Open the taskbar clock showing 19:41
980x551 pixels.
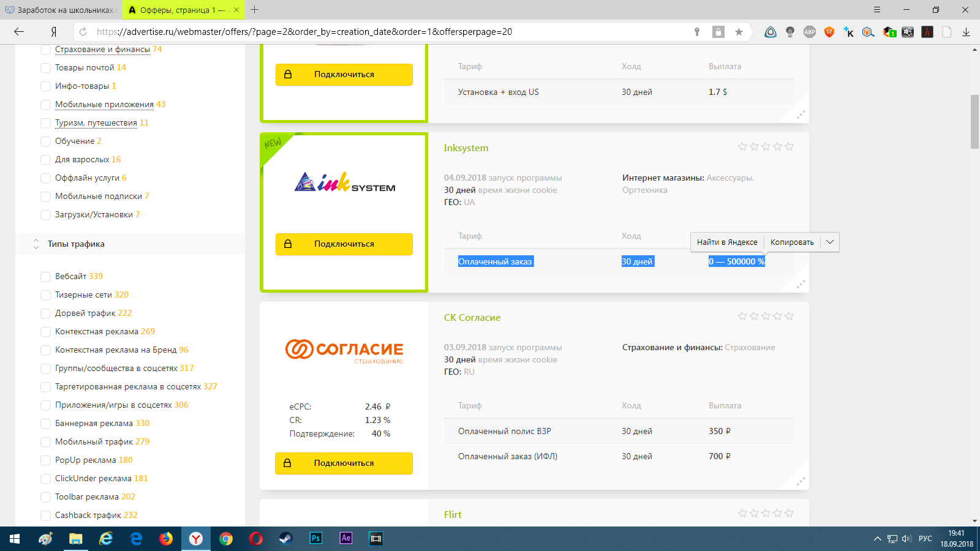click(x=957, y=539)
